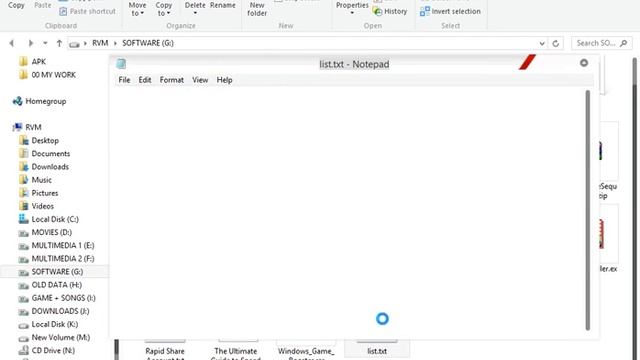Select Homegroup in the navigation pane
640x360 pixels.
click(x=45, y=101)
